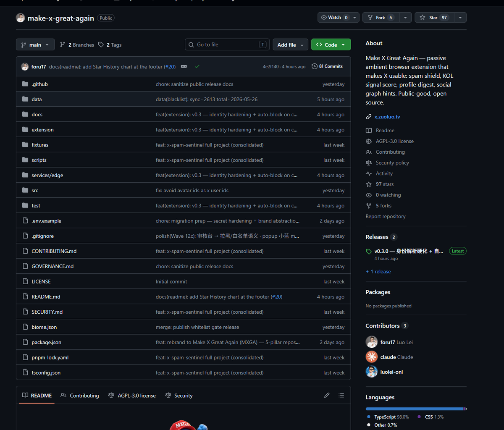The image size is (504, 430).
Task: Open the pnpm-lock.yaml file
Action: [x=50, y=357]
